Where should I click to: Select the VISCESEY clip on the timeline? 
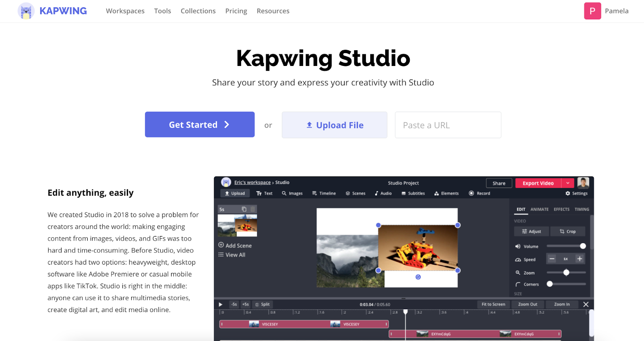304,324
